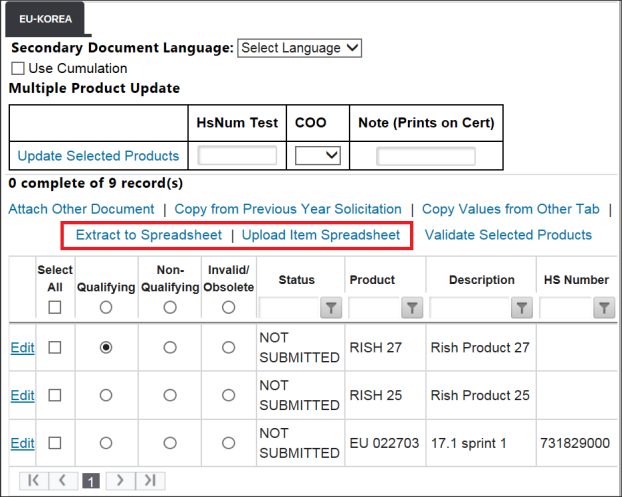Click the Status column header
The image size is (622, 497).
[297, 280]
